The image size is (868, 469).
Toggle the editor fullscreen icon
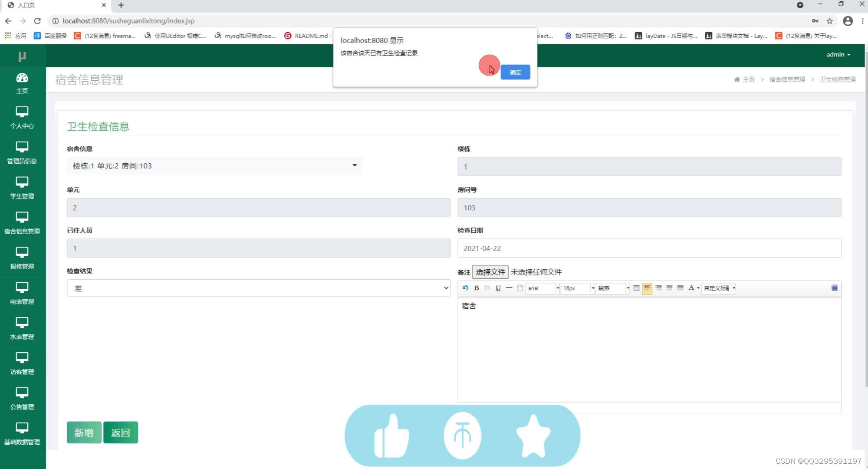(x=835, y=287)
